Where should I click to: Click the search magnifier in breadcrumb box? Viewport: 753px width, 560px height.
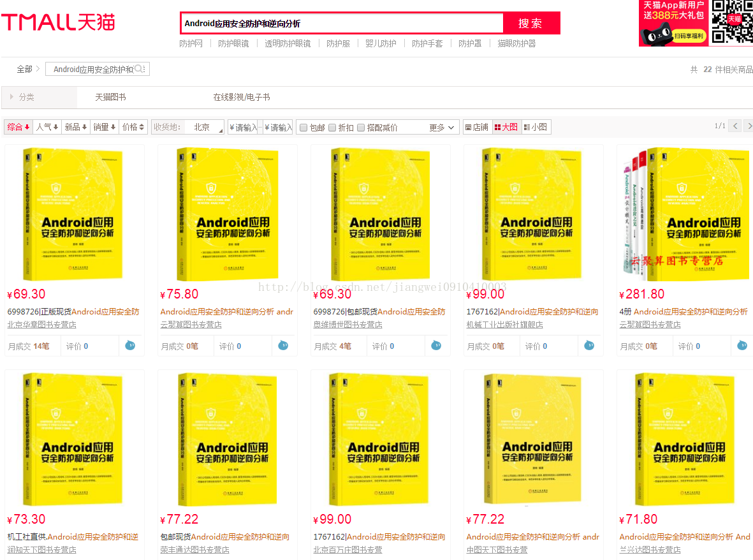click(139, 69)
